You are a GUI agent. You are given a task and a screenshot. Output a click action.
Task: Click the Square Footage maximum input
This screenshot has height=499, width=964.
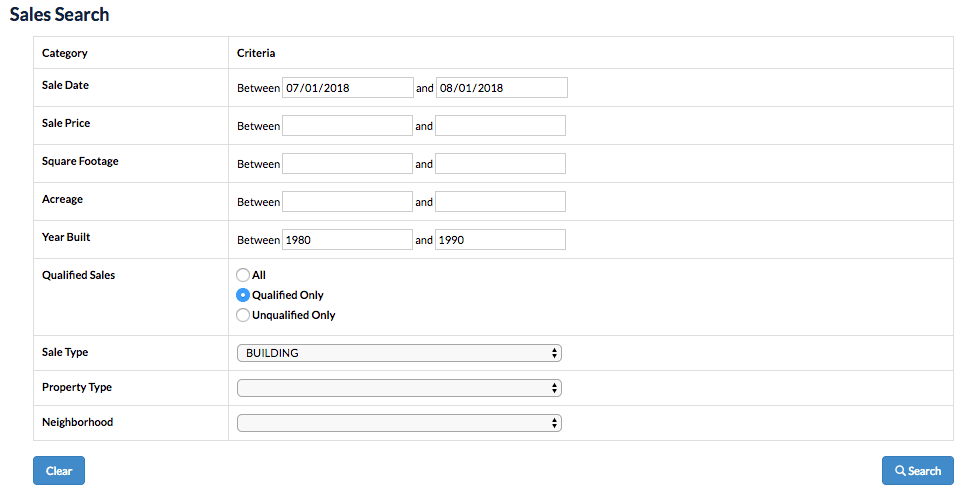tap(500, 164)
